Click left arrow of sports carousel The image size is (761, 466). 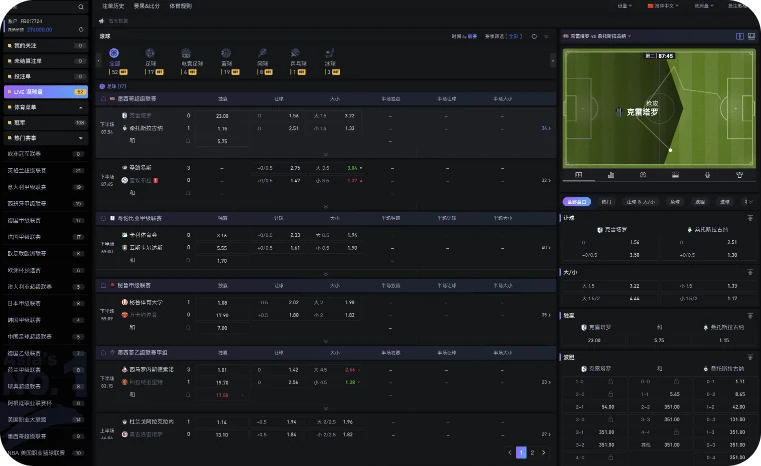click(x=99, y=61)
